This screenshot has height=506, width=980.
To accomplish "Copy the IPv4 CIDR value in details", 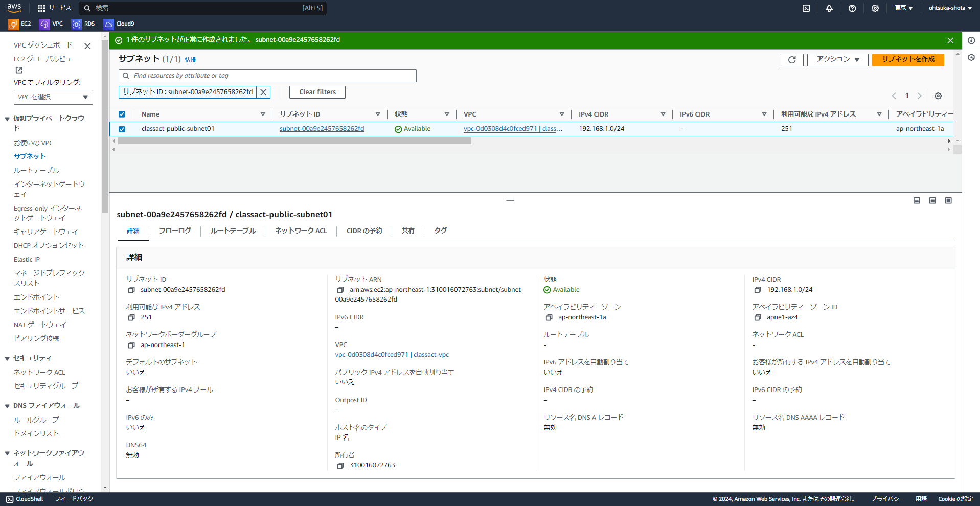I will (x=758, y=290).
